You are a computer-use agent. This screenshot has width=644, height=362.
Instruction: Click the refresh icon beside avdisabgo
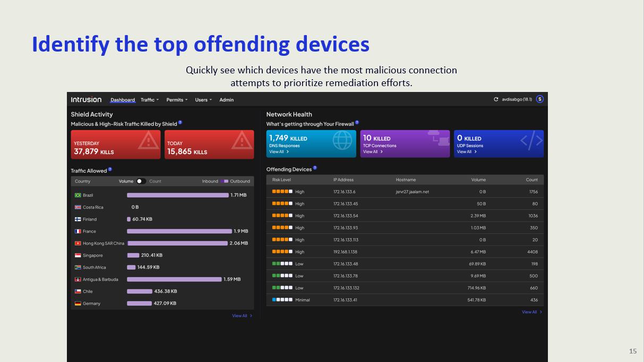(496, 99)
